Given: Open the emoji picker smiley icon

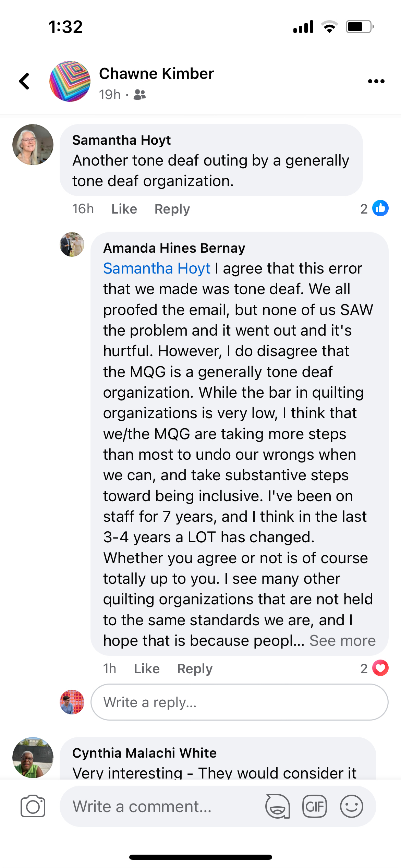Looking at the screenshot, I should tap(351, 806).
